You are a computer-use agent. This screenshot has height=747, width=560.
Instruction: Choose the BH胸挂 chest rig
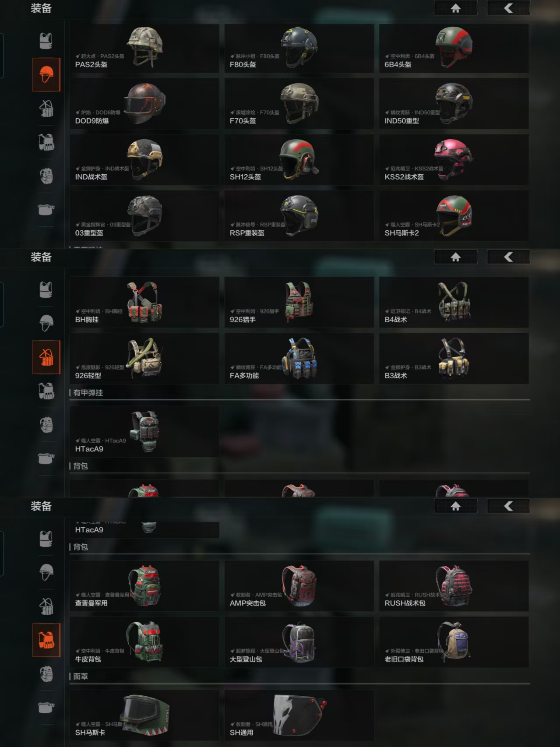tap(144, 302)
